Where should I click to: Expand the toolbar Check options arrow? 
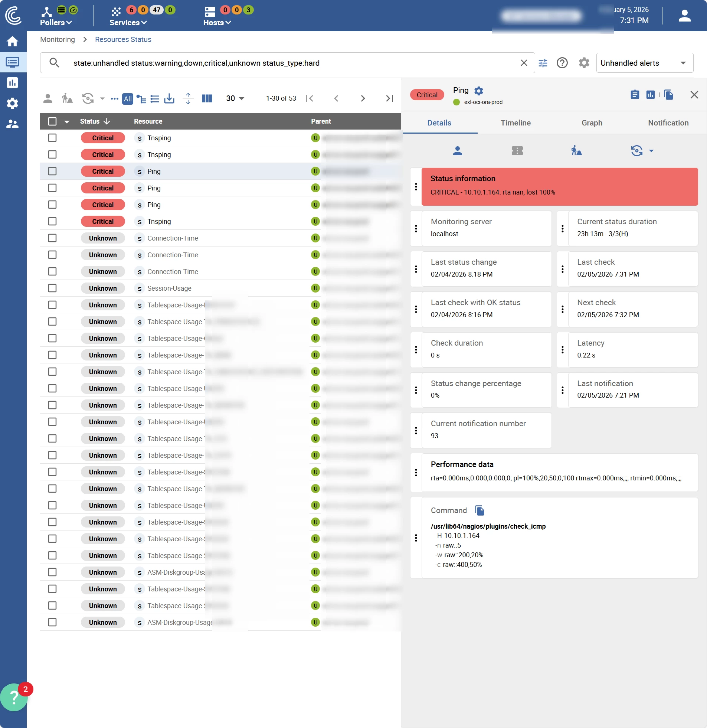pos(102,99)
